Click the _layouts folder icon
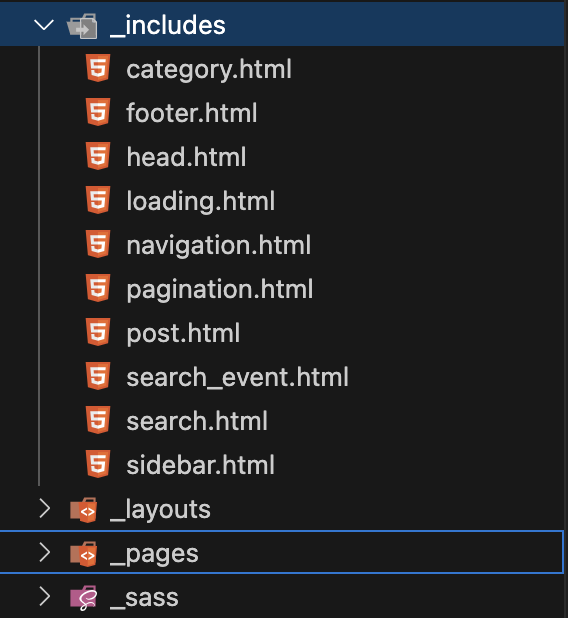 [x=84, y=510]
